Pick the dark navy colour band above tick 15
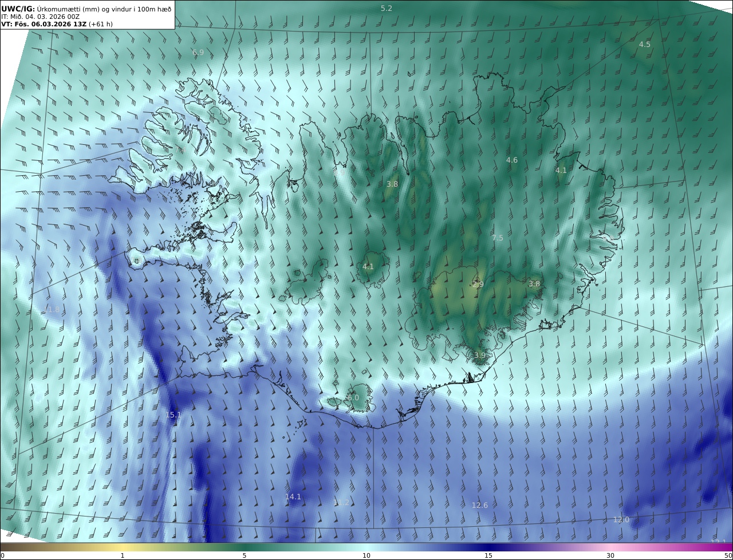This screenshot has height=560, width=733. (x=488, y=547)
